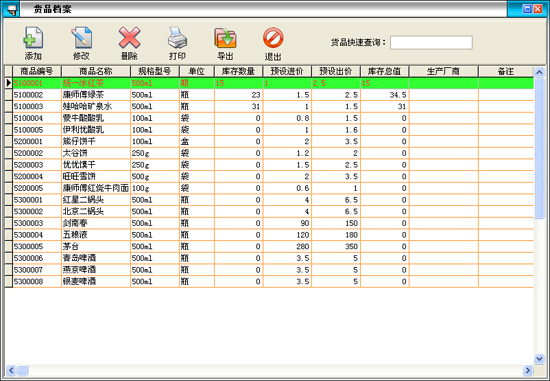Viewport: 550px width, 381px height.
Task: Click the stock quantity 23 cell
Action: pos(239,95)
